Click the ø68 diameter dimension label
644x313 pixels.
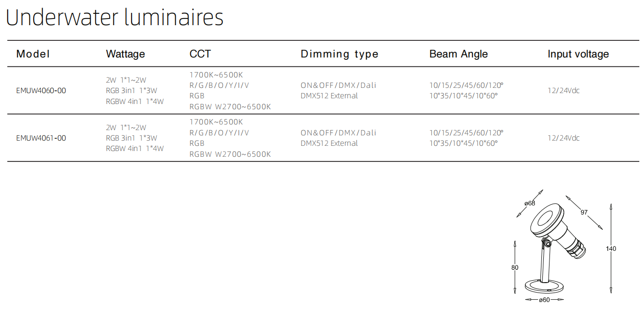tap(530, 203)
